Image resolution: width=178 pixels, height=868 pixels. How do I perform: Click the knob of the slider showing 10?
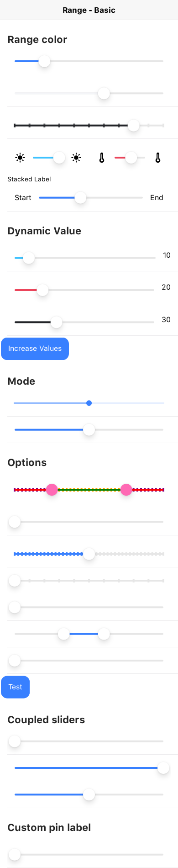pyautogui.click(x=29, y=258)
